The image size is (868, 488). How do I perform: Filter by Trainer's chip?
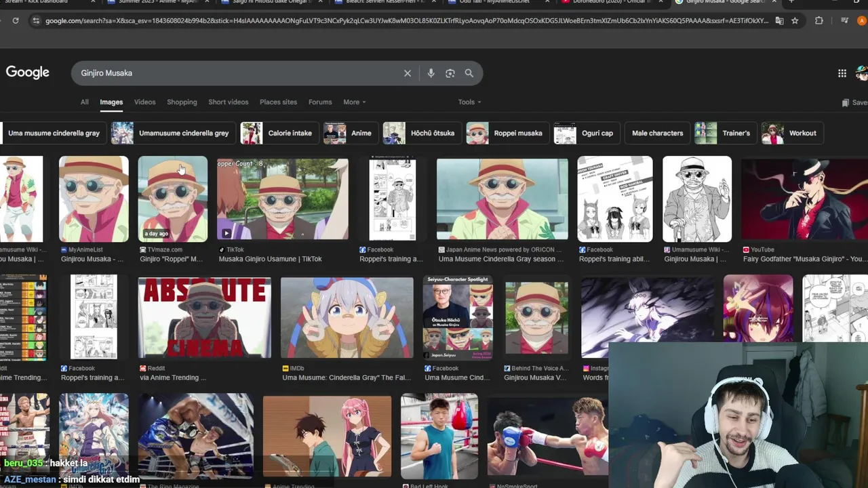(x=725, y=134)
